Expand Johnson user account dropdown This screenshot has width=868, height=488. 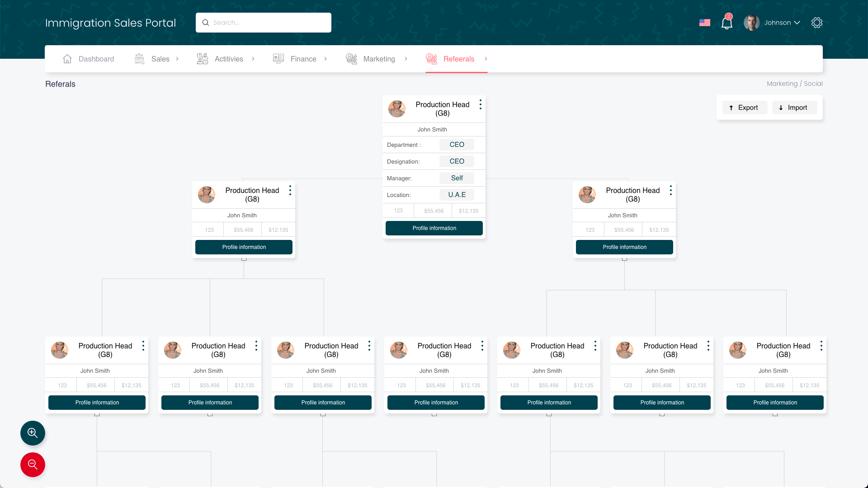point(797,23)
